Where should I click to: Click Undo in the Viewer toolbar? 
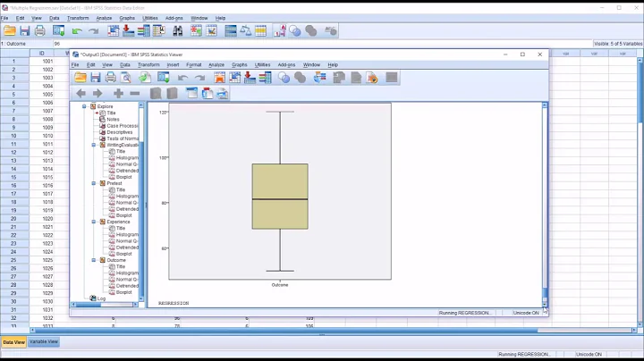(x=182, y=78)
